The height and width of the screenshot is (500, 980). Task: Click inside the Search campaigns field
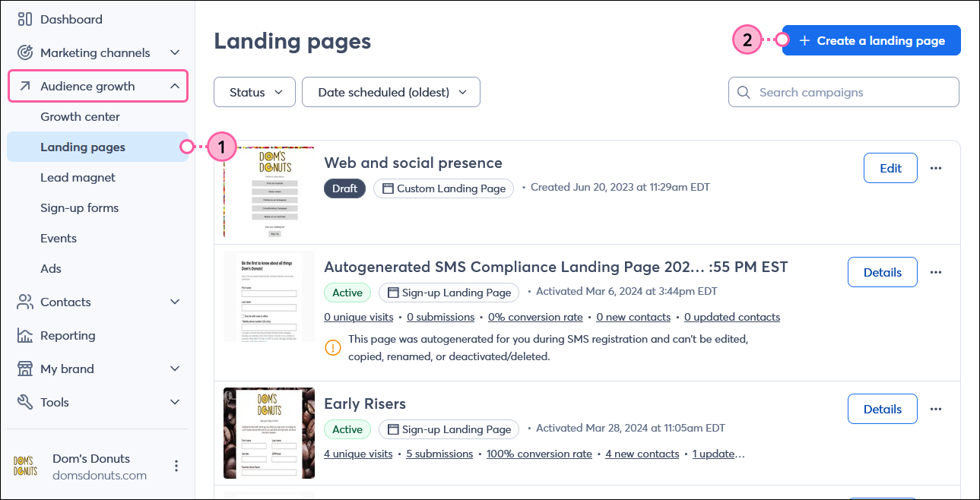click(x=844, y=92)
